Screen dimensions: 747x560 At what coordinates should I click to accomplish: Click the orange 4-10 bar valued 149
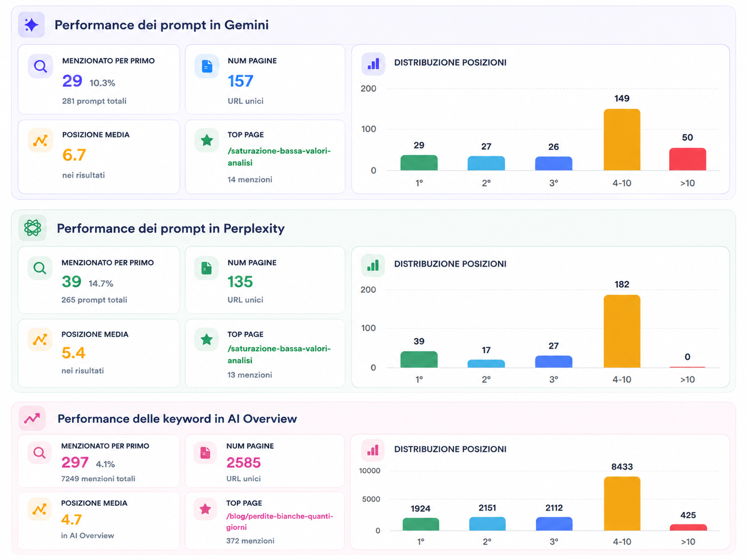pyautogui.click(x=622, y=140)
